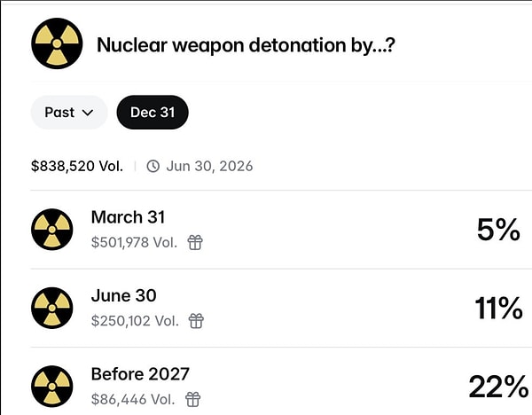This screenshot has width=532, height=415.
Task: Click the 5% probability value
Action: click(498, 230)
